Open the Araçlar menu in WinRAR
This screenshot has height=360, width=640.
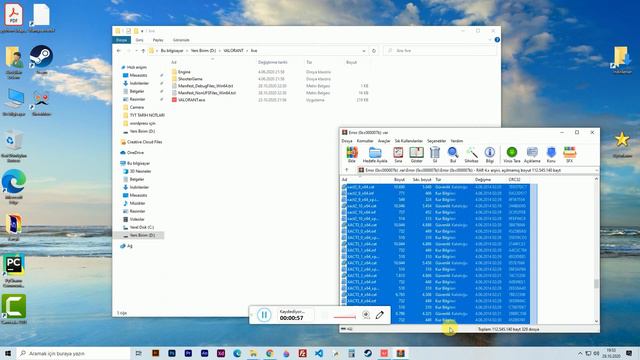coord(384,141)
